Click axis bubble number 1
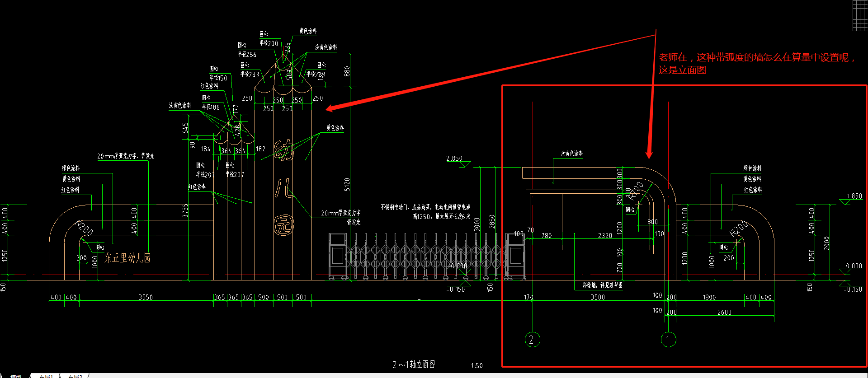Screen dimensions: 868x378 pyautogui.click(x=668, y=339)
